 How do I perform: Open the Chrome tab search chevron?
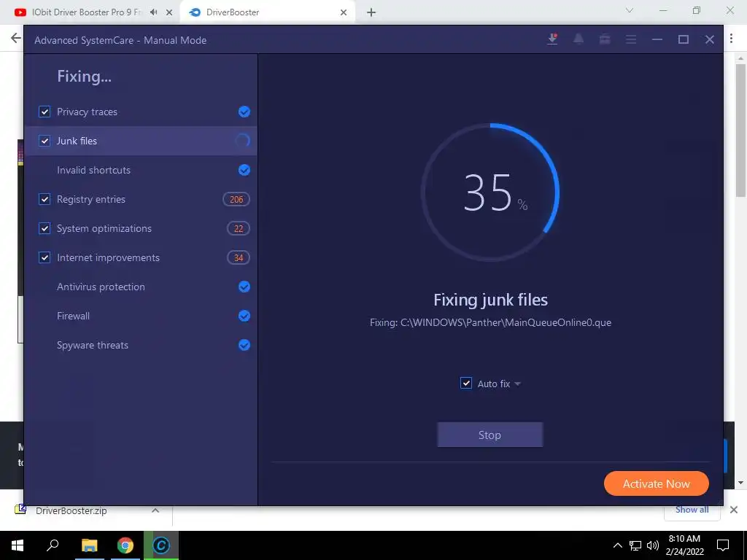pos(630,10)
